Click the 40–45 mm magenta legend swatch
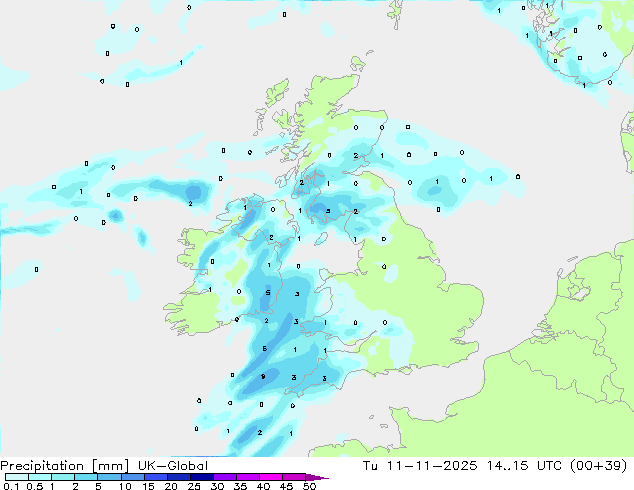634x490 pixels. pyautogui.click(x=271, y=477)
